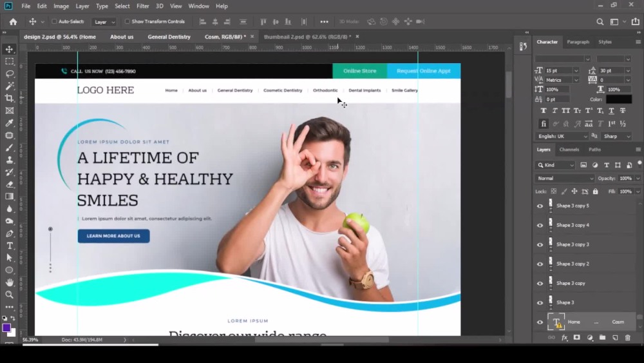Select the Zoom tool
The width and height of the screenshot is (644, 363).
tap(9, 295)
